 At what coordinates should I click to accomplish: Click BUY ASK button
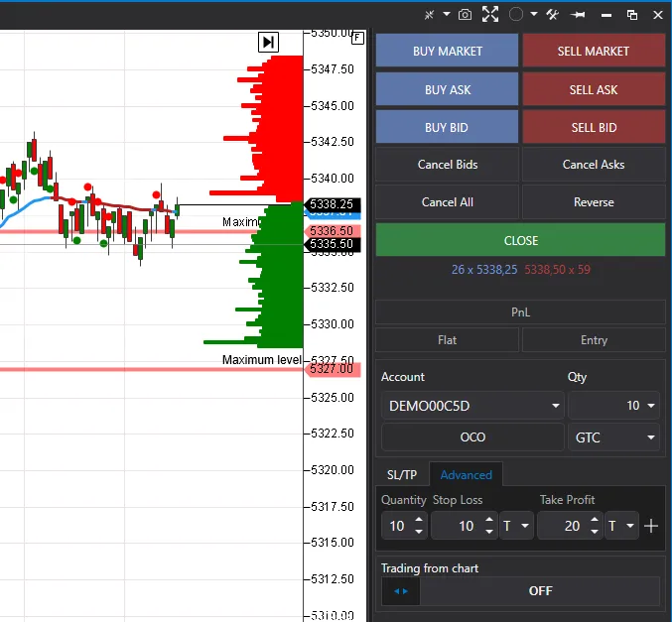click(x=447, y=89)
